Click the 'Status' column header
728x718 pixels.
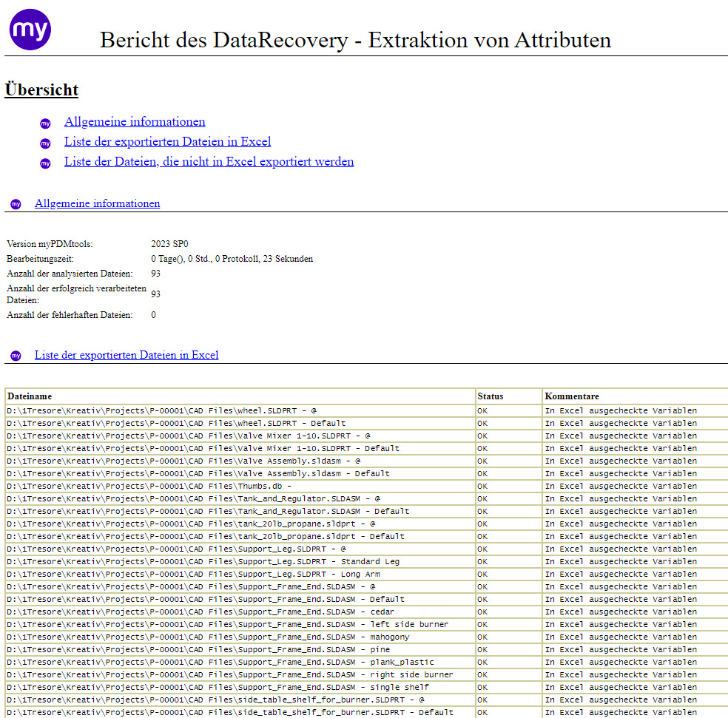tap(491, 396)
